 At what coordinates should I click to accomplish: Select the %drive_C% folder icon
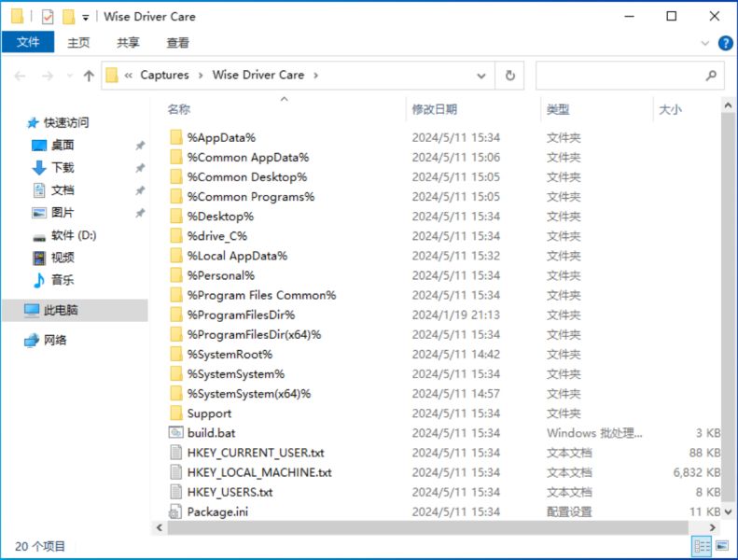coord(176,236)
